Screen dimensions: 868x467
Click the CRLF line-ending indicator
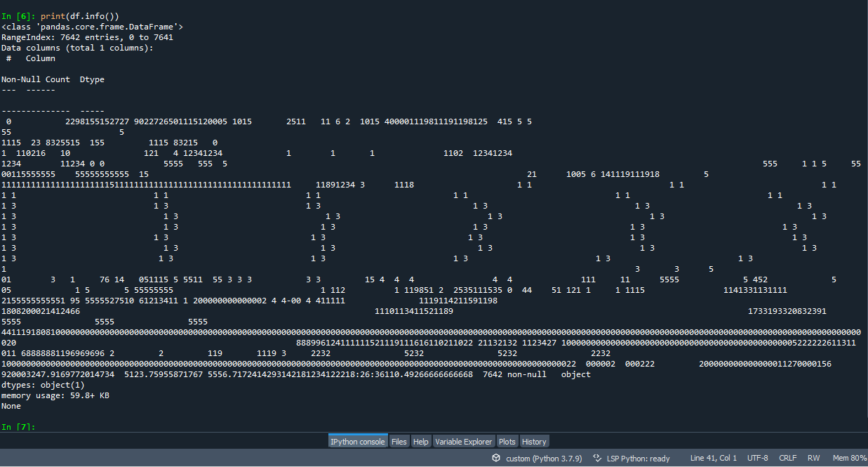[787, 458]
